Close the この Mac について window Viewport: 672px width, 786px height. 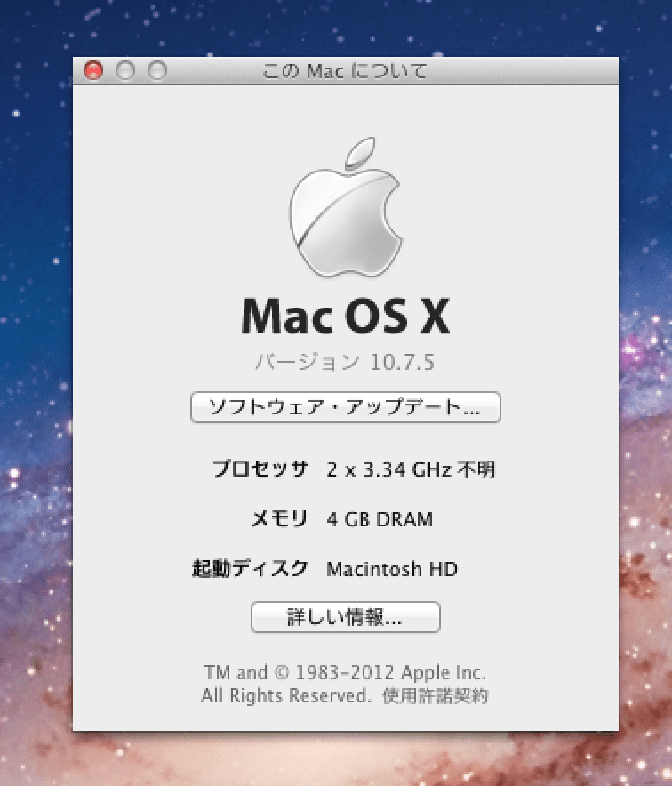(93, 70)
